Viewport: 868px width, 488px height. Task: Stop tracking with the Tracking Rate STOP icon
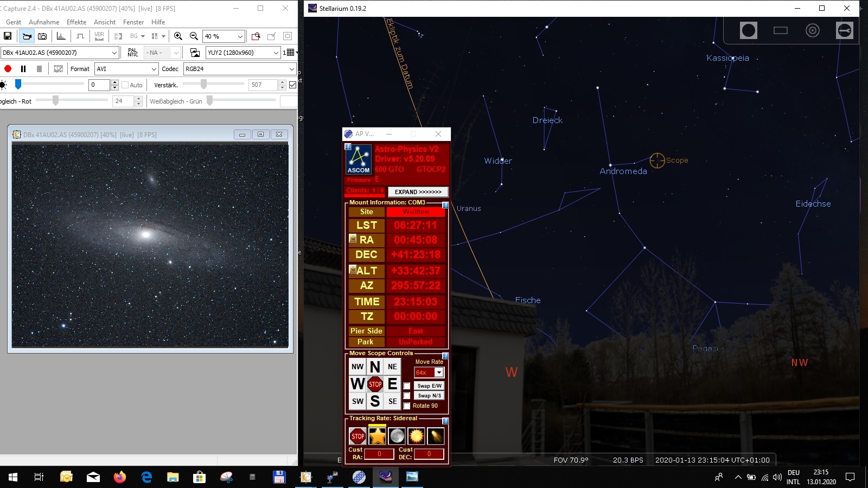[x=358, y=436]
